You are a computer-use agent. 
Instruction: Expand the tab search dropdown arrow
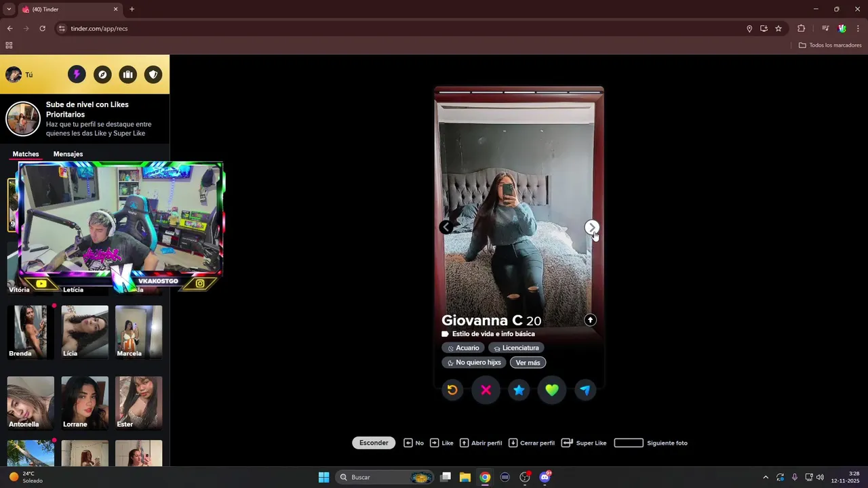point(9,9)
